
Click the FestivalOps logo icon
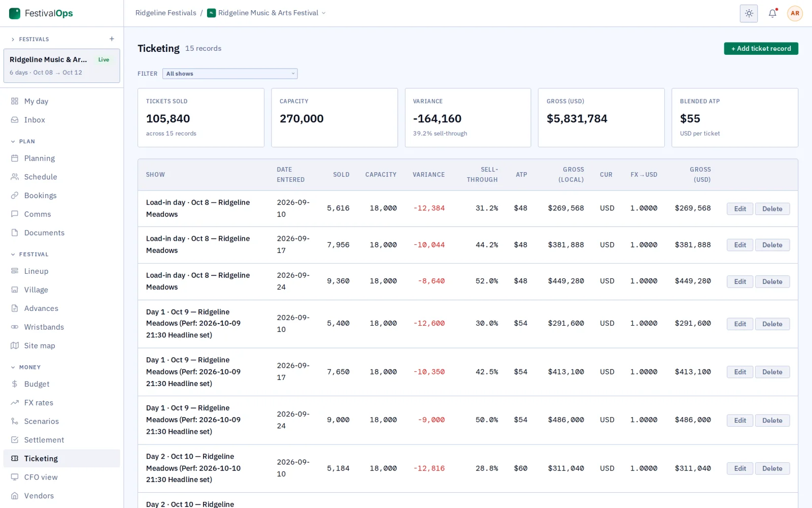click(15, 13)
